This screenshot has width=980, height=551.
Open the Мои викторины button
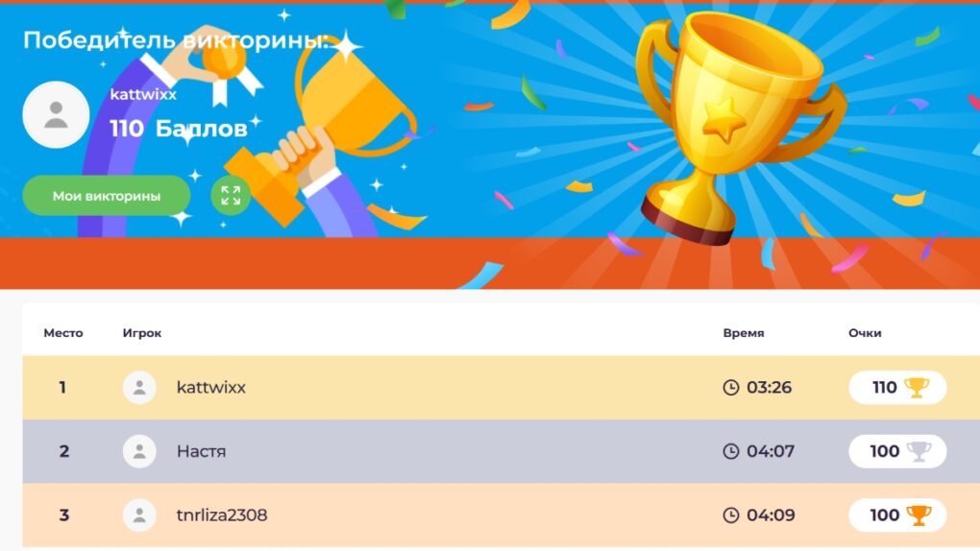107,196
